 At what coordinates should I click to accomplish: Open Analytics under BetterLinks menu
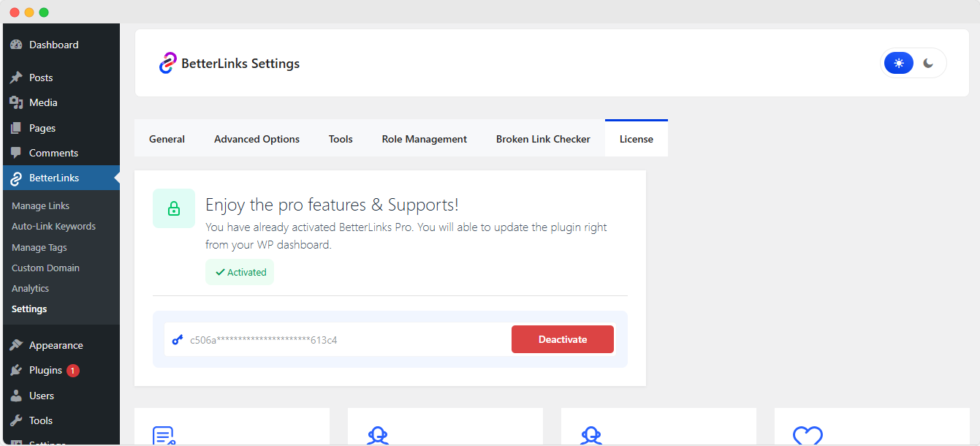point(31,289)
